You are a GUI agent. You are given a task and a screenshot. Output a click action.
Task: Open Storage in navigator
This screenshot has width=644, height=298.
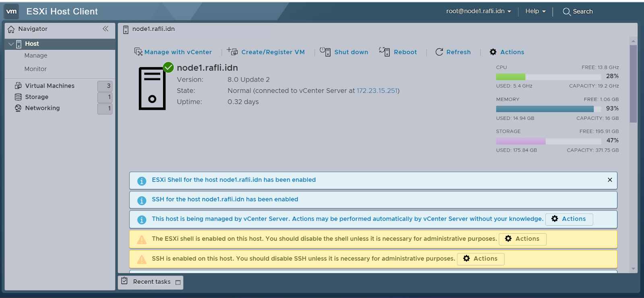point(37,97)
